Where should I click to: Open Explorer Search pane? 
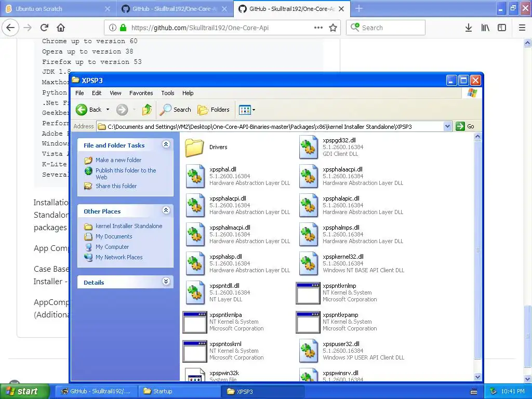(175, 110)
